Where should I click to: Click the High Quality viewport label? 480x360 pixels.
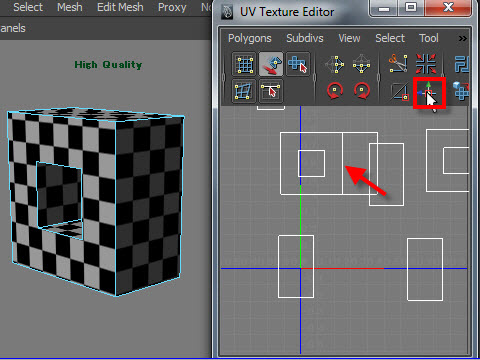(x=108, y=65)
